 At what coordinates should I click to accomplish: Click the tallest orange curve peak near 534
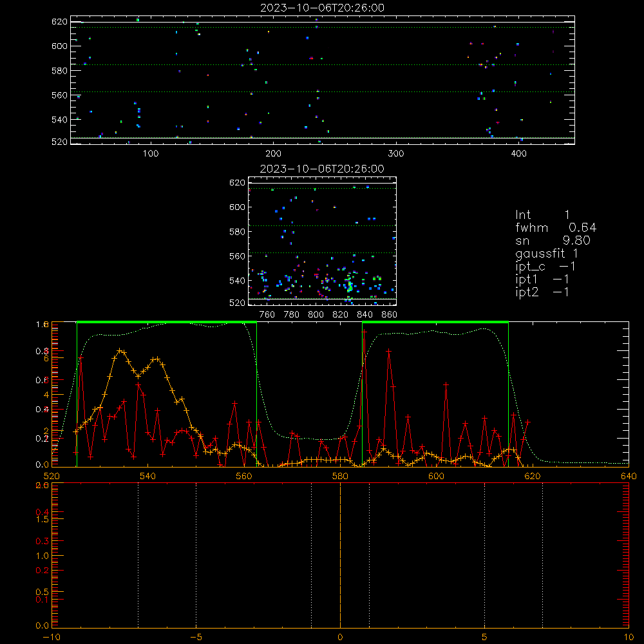[120, 350]
